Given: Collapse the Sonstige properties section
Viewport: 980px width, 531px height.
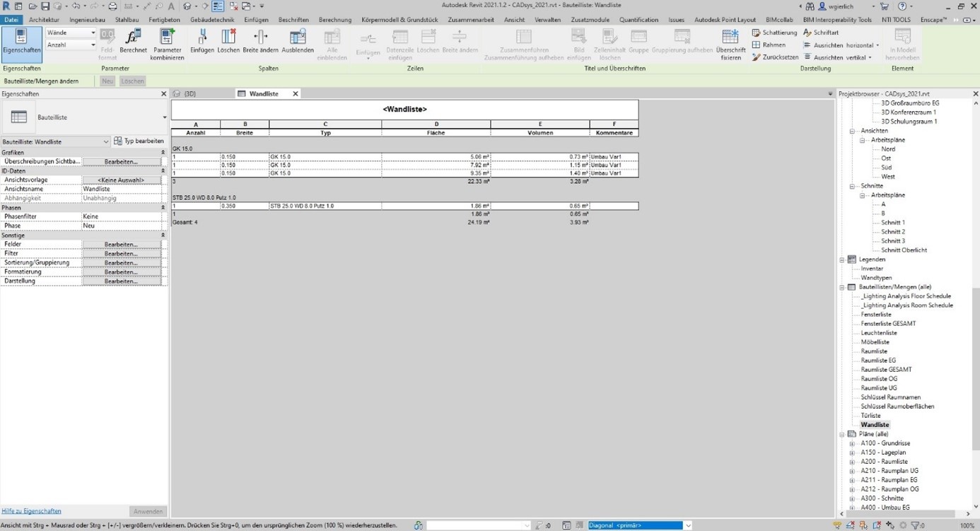Looking at the screenshot, I should point(163,235).
